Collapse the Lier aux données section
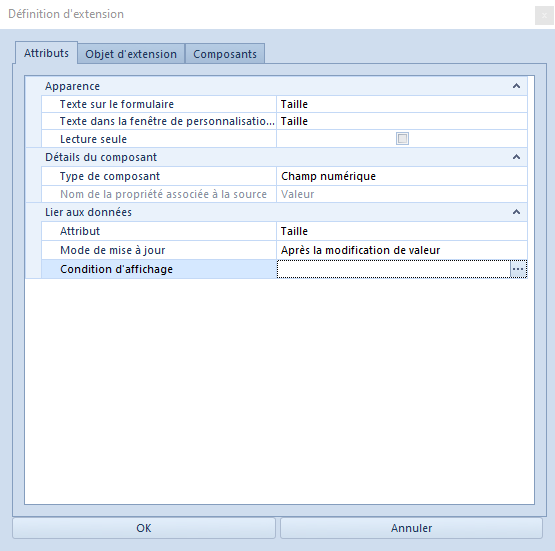555x551 pixels. [516, 212]
